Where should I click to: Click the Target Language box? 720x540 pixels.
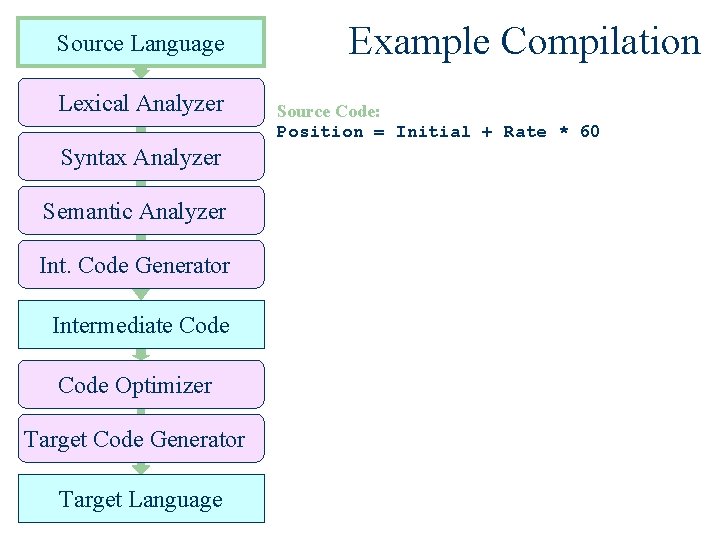click(141, 499)
